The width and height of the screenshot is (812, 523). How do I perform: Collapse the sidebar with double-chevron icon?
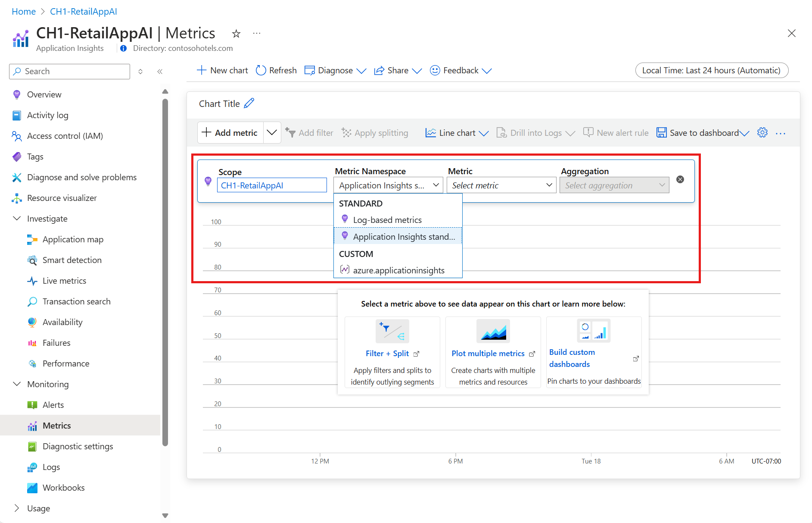(160, 72)
